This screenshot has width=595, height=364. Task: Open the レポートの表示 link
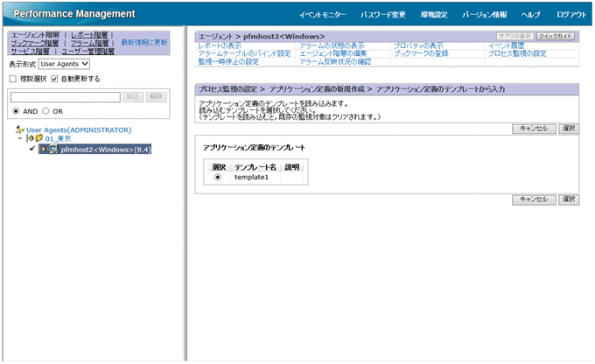[220, 45]
